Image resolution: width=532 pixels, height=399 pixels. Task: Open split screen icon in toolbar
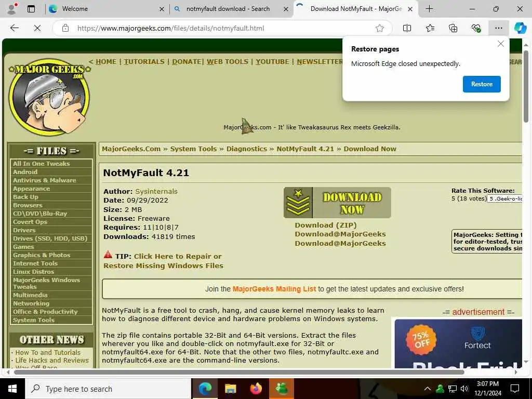[407, 28]
